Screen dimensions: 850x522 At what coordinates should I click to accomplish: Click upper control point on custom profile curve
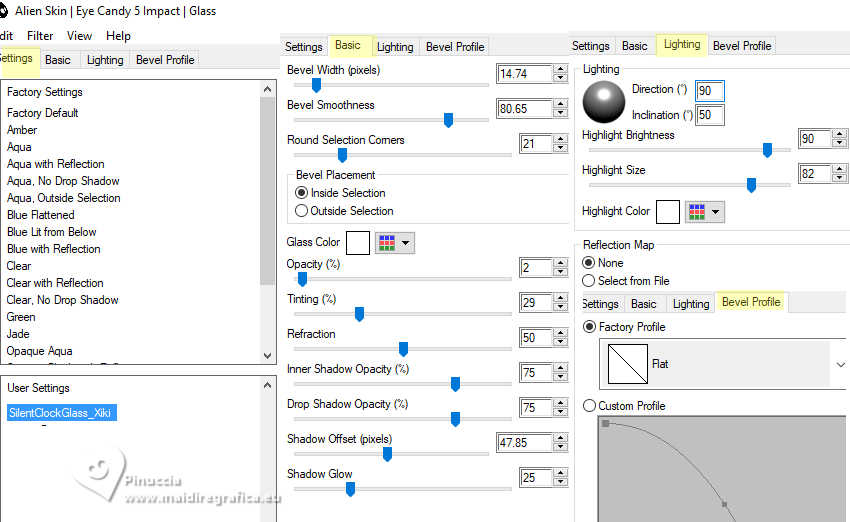point(606,423)
